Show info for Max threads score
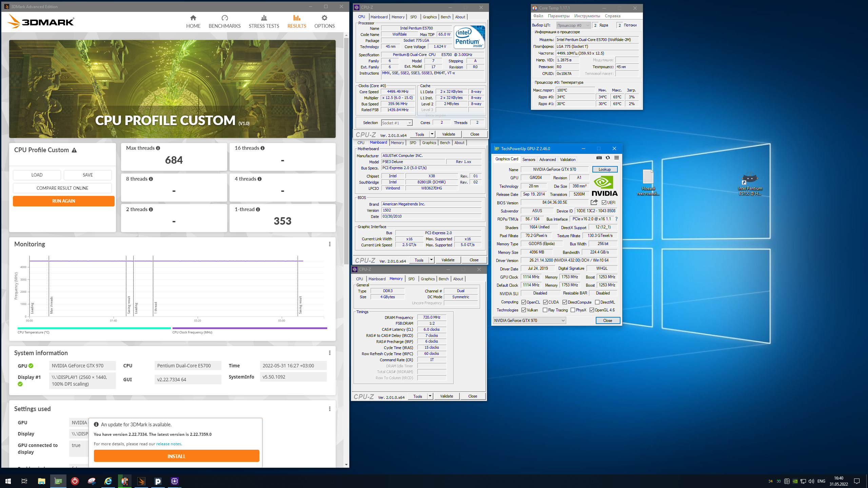 pos(158,148)
